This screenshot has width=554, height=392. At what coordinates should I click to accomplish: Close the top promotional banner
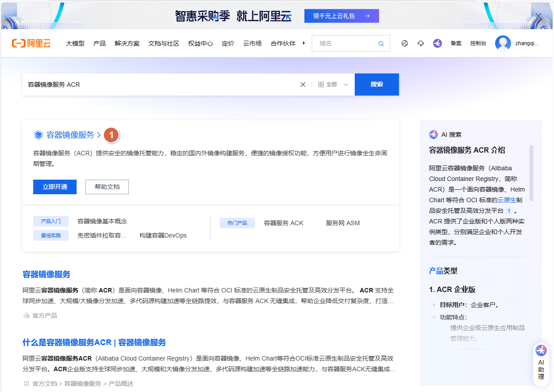coord(539,16)
